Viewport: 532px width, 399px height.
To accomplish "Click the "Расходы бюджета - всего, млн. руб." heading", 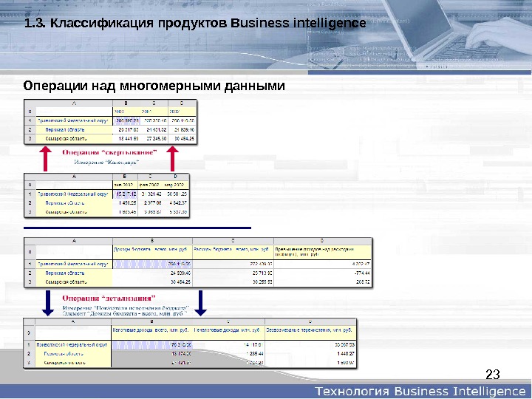I will pos(231,249).
